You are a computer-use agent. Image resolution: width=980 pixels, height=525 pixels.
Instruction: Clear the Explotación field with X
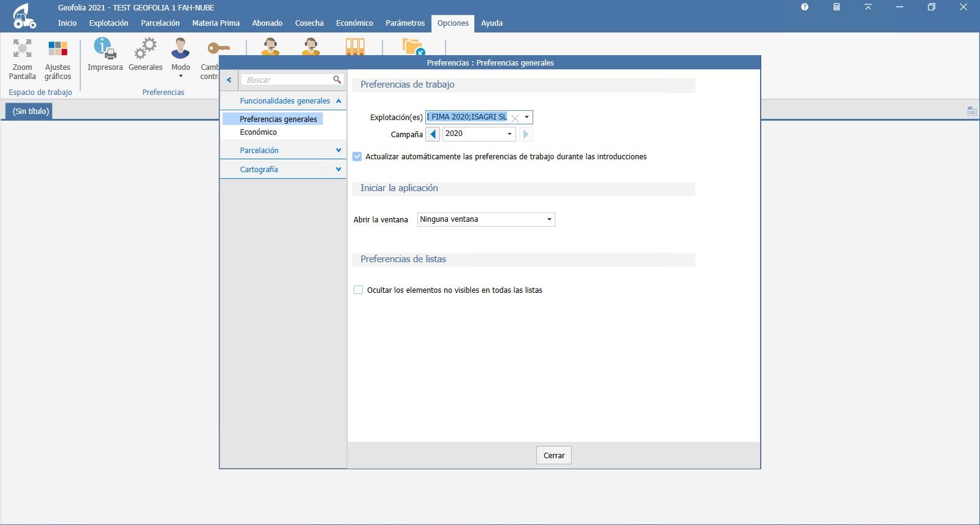pyautogui.click(x=515, y=118)
